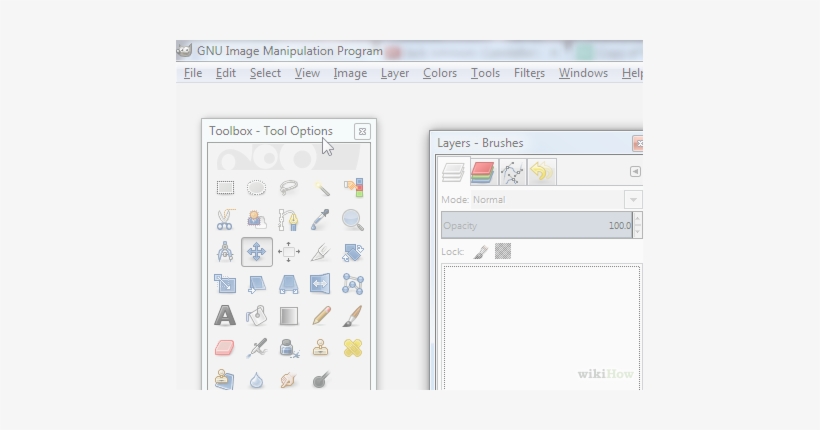Activate the Dodge/Burn tool

pos(321,380)
